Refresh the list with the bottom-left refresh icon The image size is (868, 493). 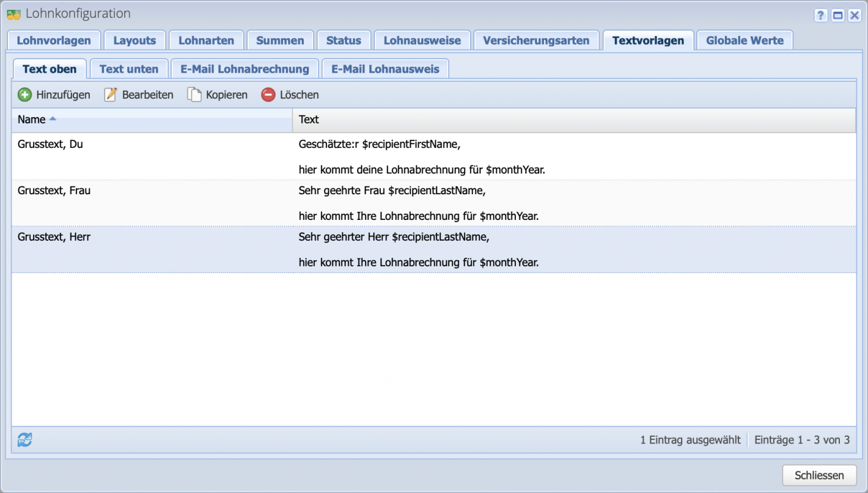point(23,439)
